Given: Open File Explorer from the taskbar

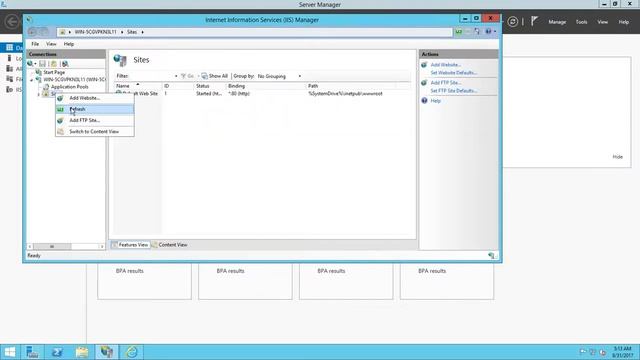Looking at the screenshot, I should 82,352.
